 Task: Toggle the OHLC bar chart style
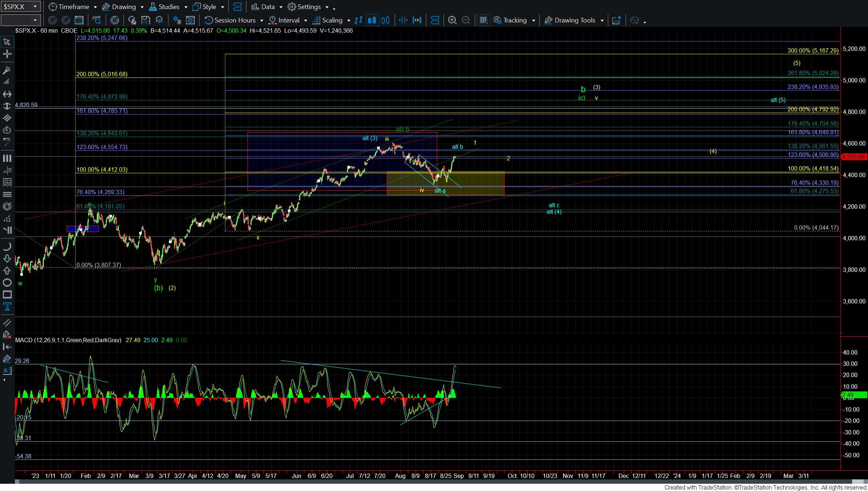click(359, 20)
